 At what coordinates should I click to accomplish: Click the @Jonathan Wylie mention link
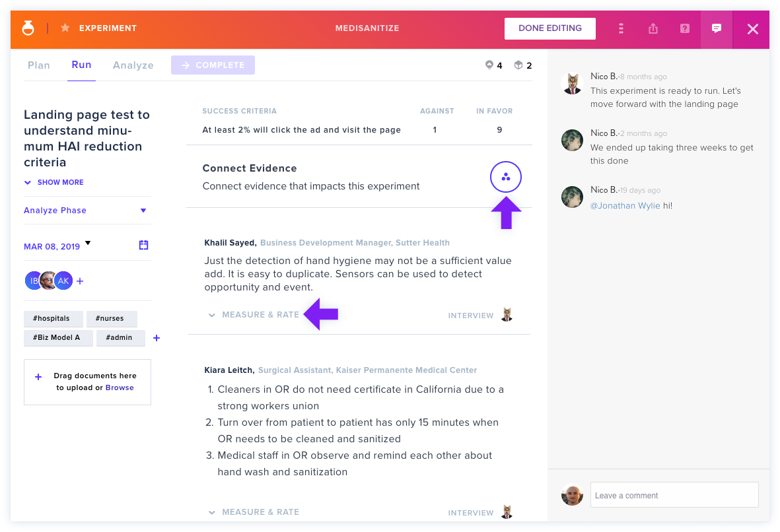pos(625,206)
